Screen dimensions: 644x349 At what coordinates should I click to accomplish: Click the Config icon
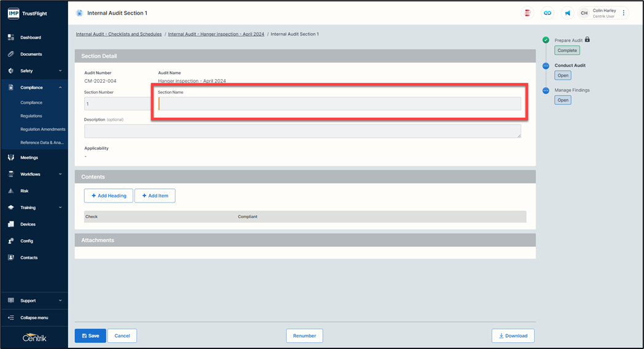click(x=11, y=240)
